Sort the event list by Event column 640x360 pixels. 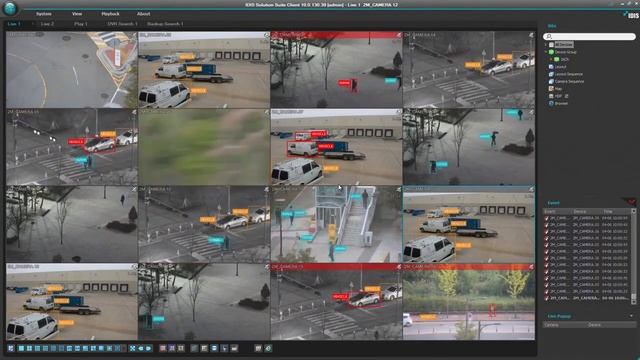(556, 211)
